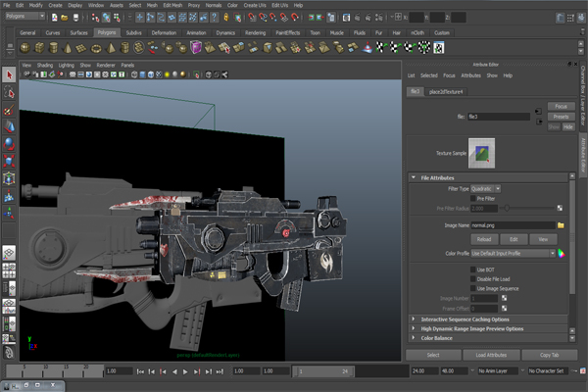Switch to single perspective view layout
The height and width of the screenshot is (392, 588).
pos(9,253)
